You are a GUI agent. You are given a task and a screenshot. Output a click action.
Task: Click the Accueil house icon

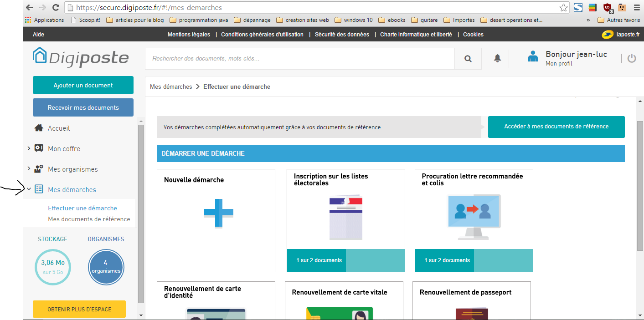[x=39, y=128]
